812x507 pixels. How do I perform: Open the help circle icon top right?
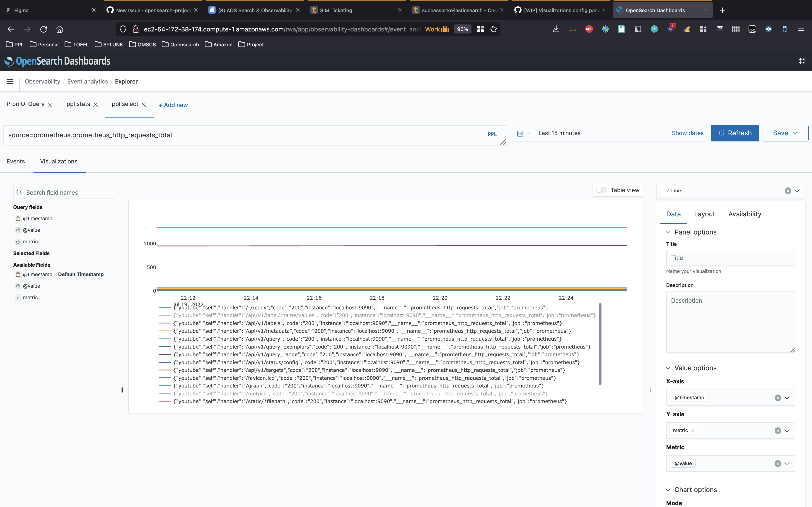(802, 61)
